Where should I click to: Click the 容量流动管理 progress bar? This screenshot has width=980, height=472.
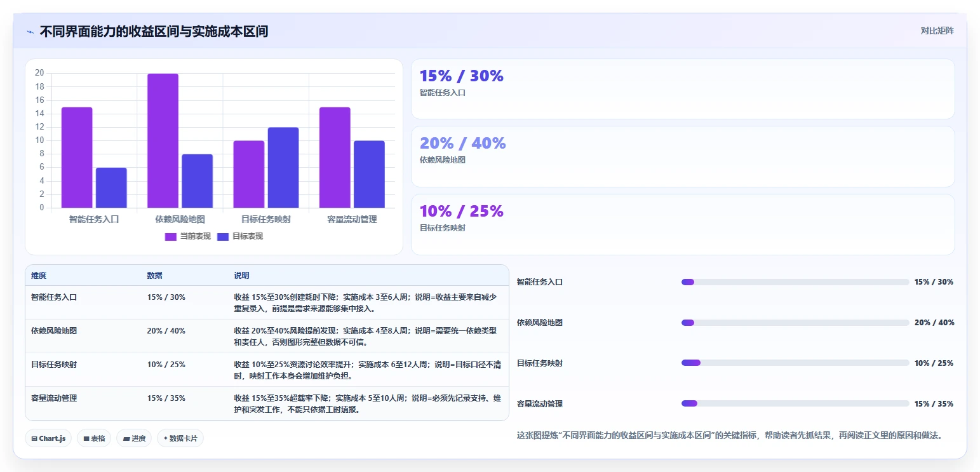(x=795, y=404)
